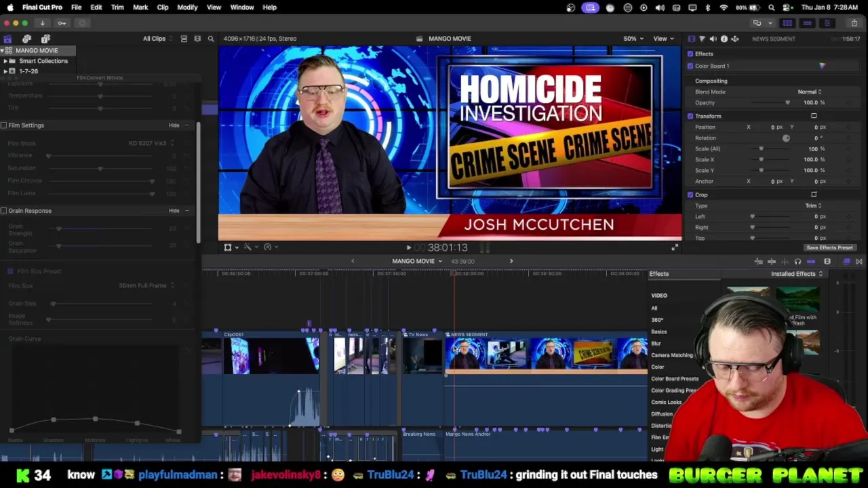Select the Blur effects category
The image size is (868, 488).
click(656, 344)
